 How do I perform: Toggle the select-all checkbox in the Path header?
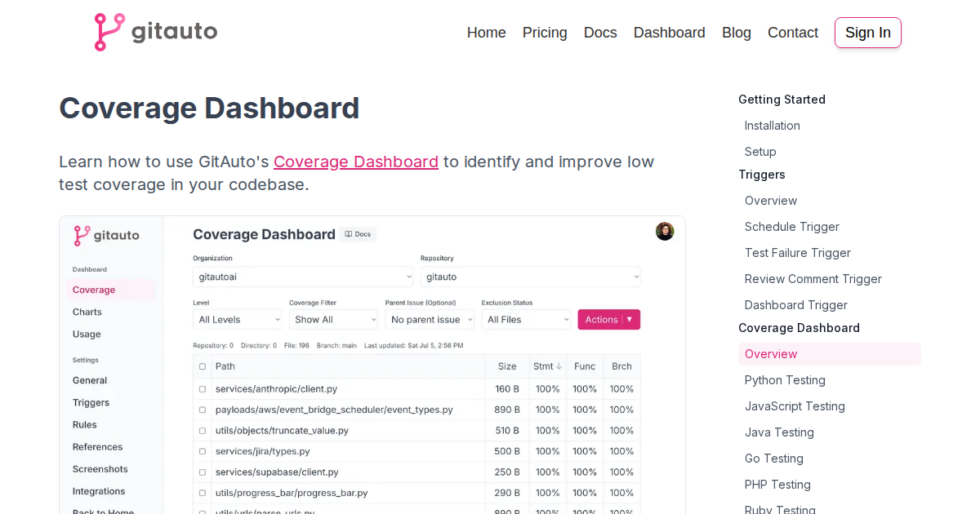pyautogui.click(x=203, y=367)
